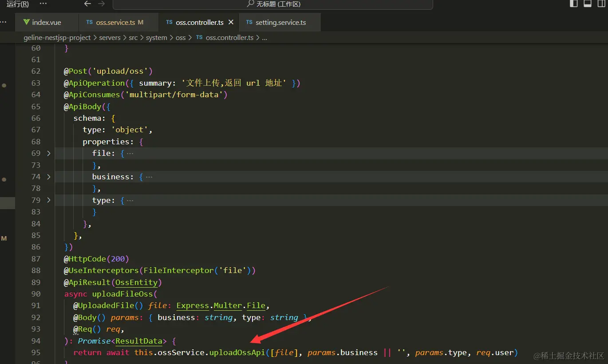Click the @ApiOperation decorator
This screenshot has height=364, width=608.
pos(95,83)
